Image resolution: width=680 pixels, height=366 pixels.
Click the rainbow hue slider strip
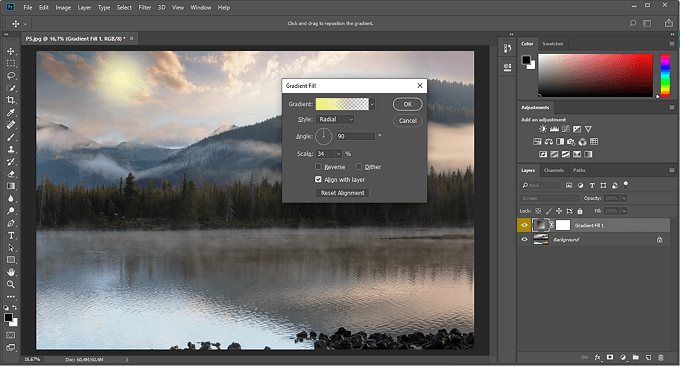click(x=665, y=75)
